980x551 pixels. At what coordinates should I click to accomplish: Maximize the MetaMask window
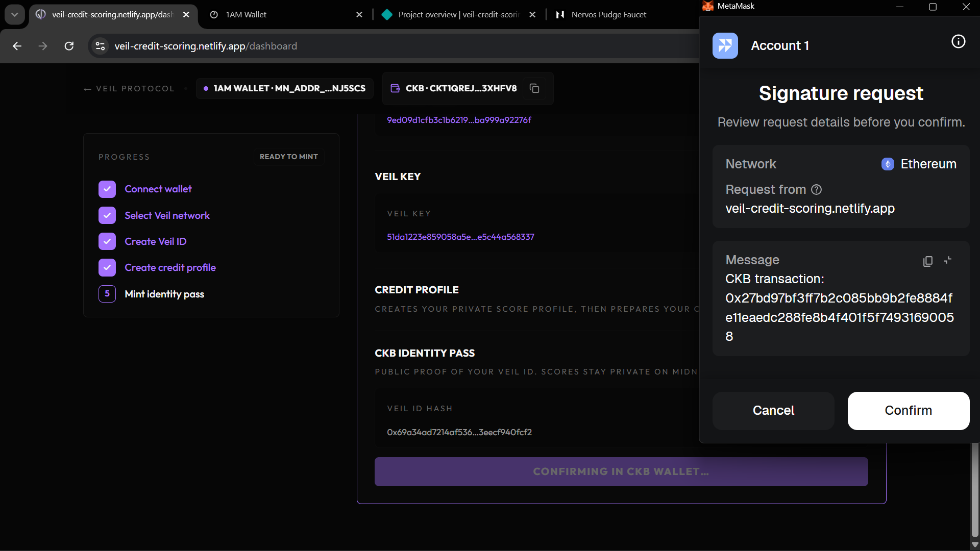click(933, 7)
